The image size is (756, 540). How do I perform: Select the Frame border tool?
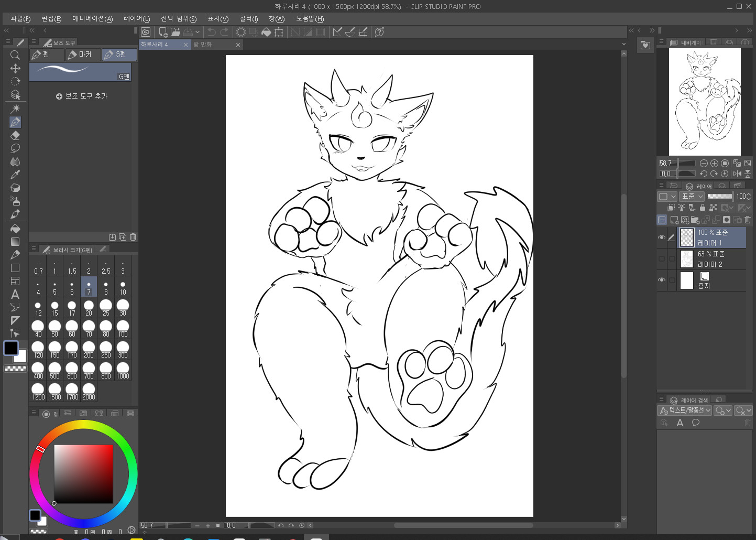(15, 281)
